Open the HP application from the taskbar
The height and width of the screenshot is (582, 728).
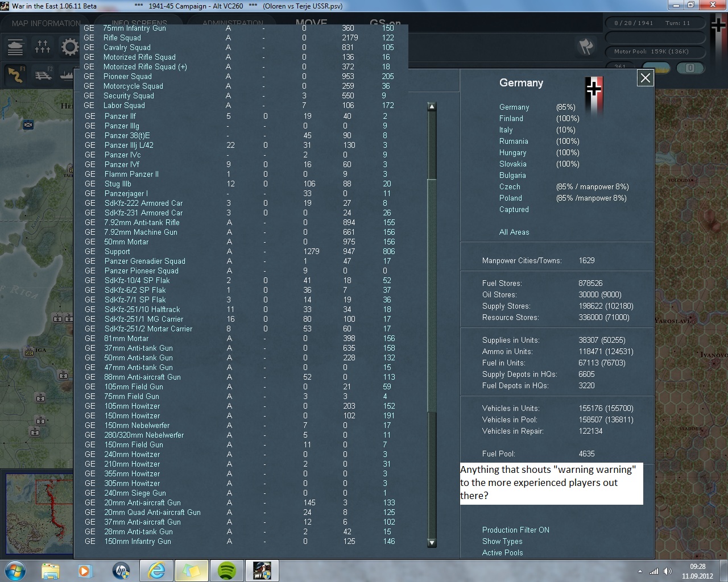coord(121,571)
